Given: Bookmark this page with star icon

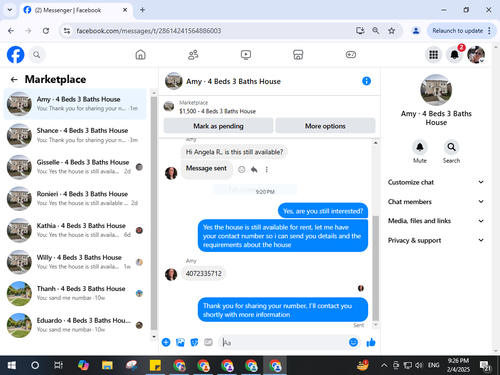Looking at the screenshot, I should [391, 31].
